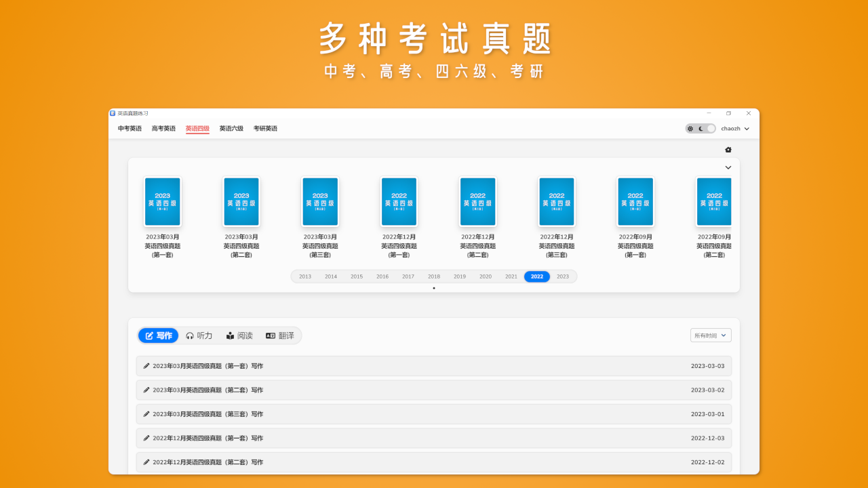Open the 所有时间 time filter dropdown
The image size is (868, 488).
tap(710, 335)
